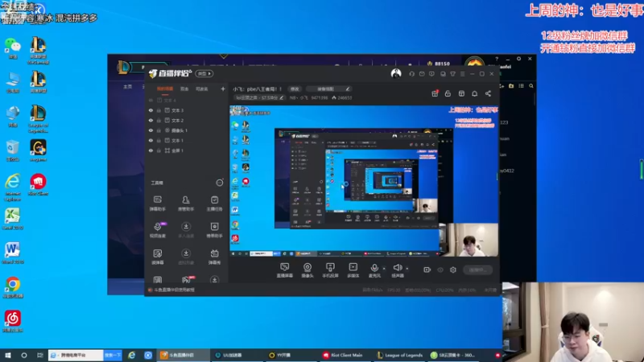Viewport: 644px width, 362px height.
Task: Open the danmaku show tool (弹幕秀)
Action: 214,257
